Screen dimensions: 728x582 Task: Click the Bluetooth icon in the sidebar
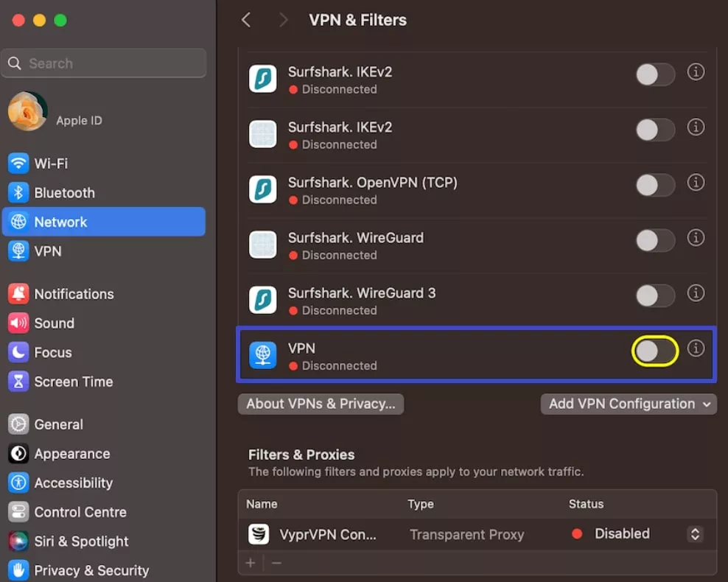click(x=18, y=193)
